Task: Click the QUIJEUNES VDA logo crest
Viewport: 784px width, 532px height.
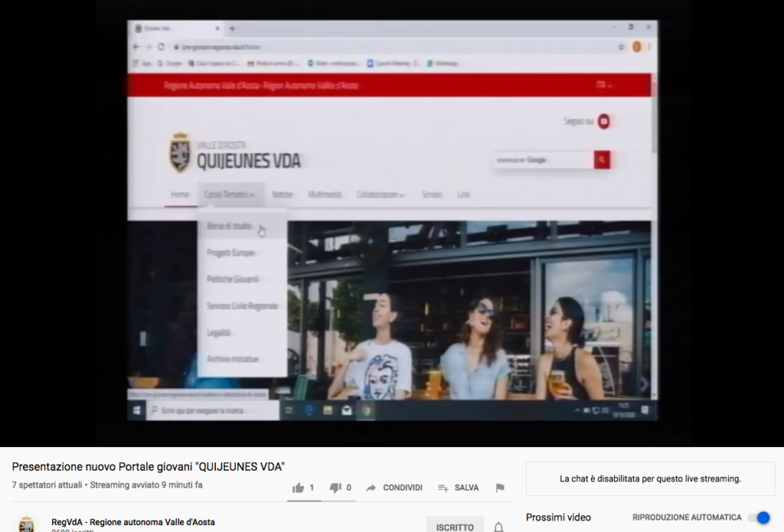Action: [179, 153]
